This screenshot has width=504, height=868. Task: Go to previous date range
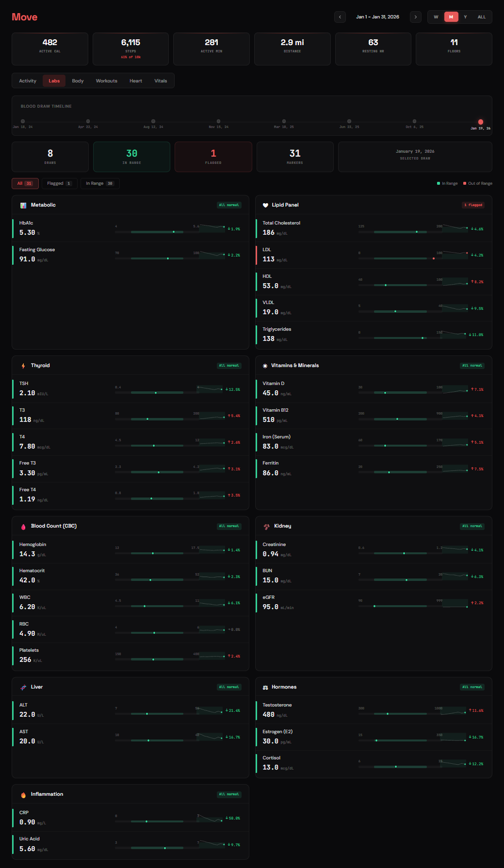coord(340,17)
